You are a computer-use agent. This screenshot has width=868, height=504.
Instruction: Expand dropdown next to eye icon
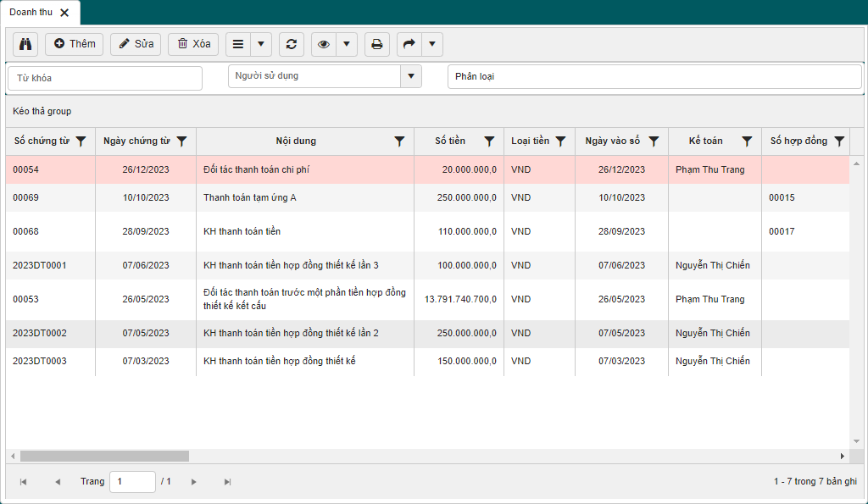[347, 44]
